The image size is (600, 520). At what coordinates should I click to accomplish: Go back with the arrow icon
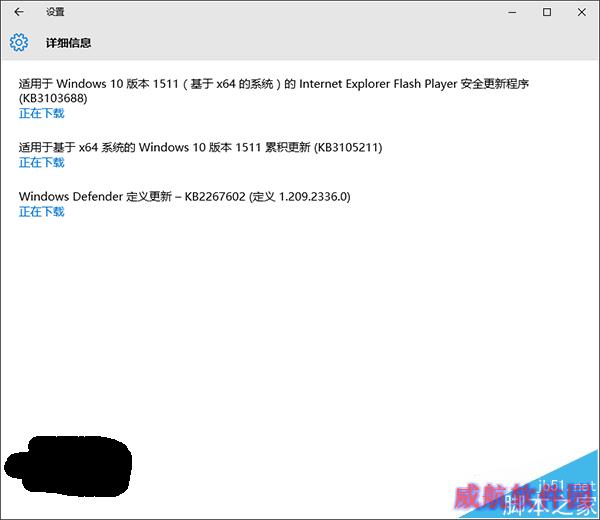19,12
